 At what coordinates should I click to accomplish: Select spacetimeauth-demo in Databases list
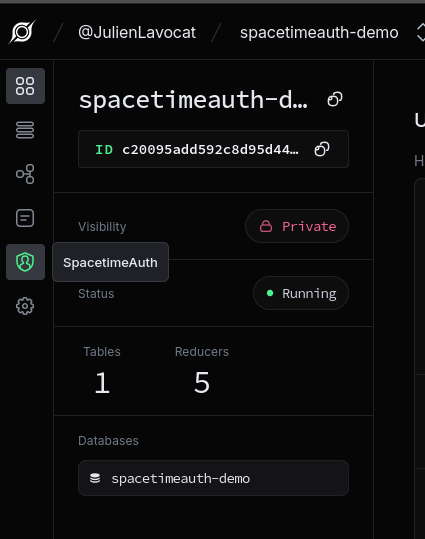(x=214, y=478)
